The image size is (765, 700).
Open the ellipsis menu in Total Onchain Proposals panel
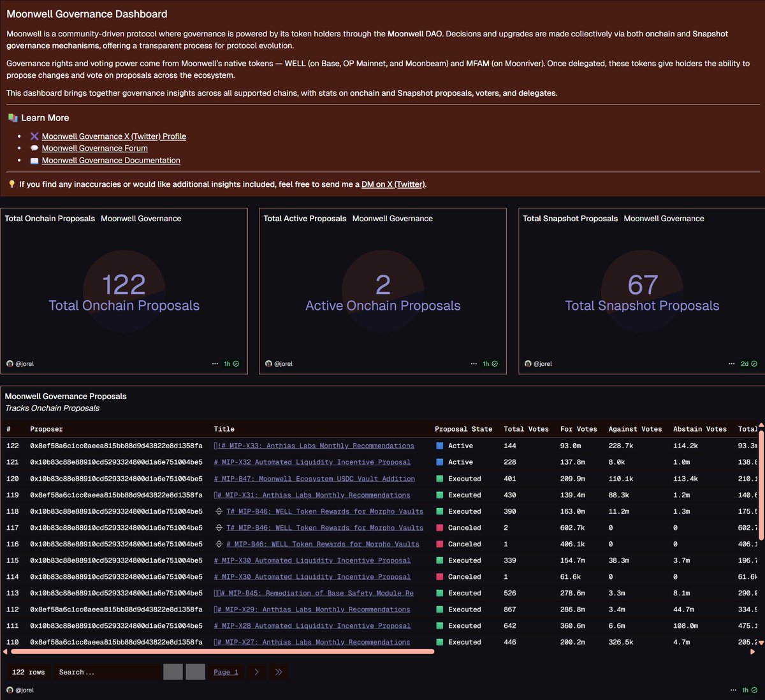pos(215,363)
